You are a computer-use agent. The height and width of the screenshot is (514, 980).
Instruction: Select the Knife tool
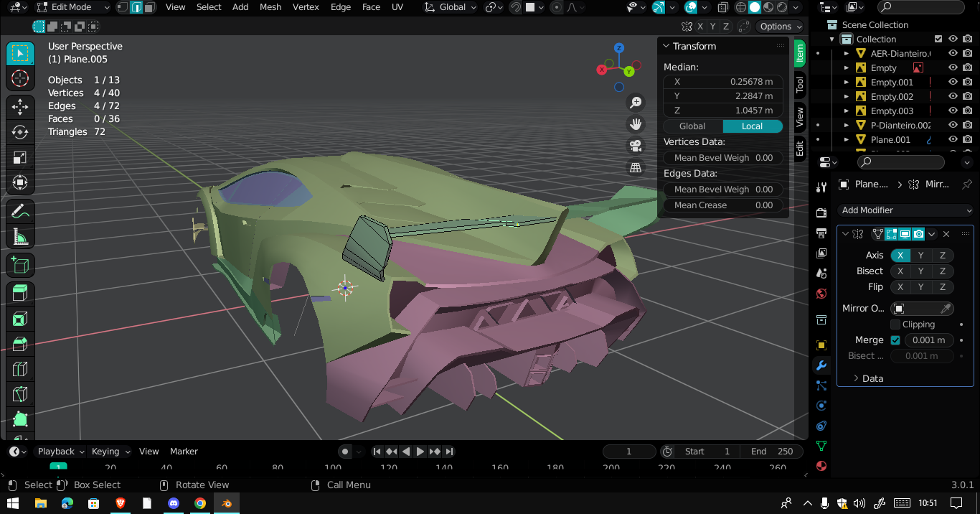(x=20, y=393)
